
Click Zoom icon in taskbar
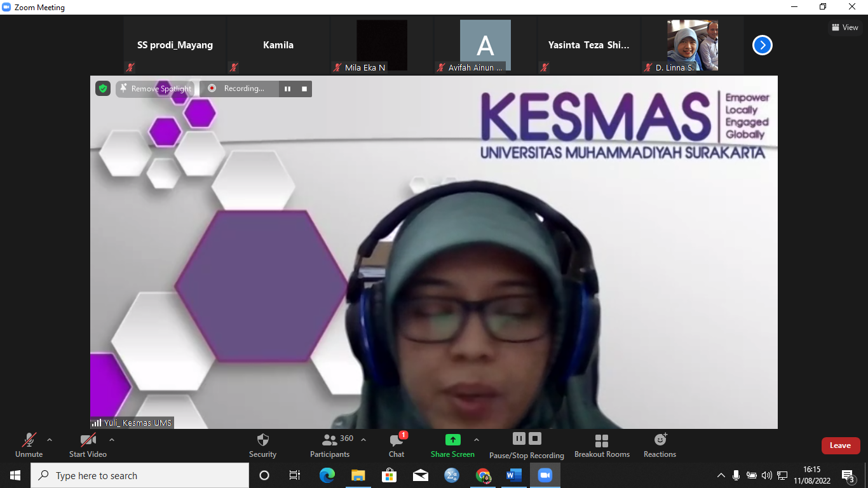pos(545,475)
